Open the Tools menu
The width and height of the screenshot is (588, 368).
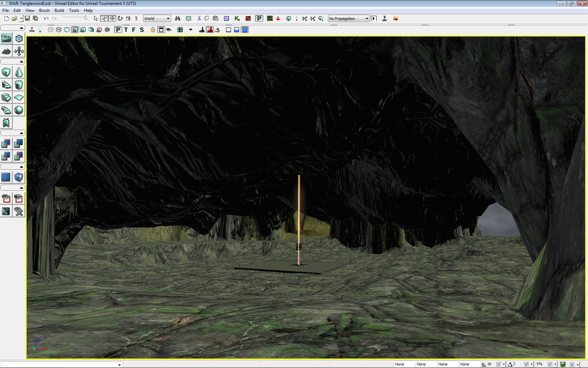tap(74, 11)
